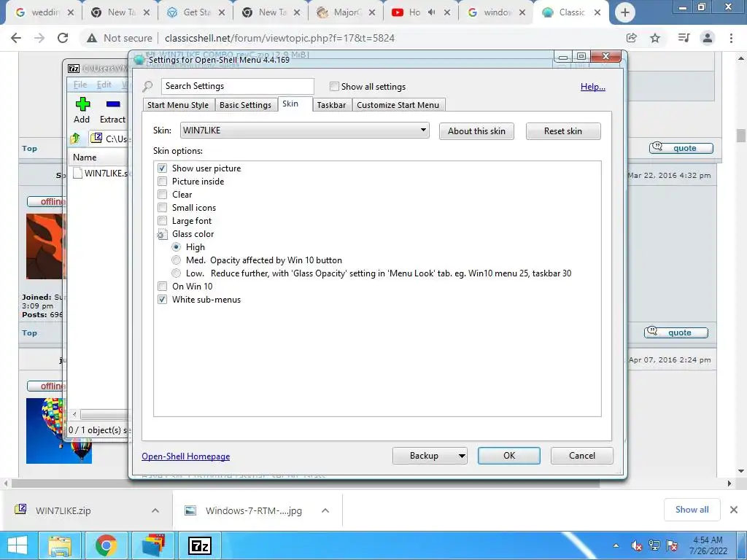
Task: Click the Search Settings input field
Action: point(237,86)
